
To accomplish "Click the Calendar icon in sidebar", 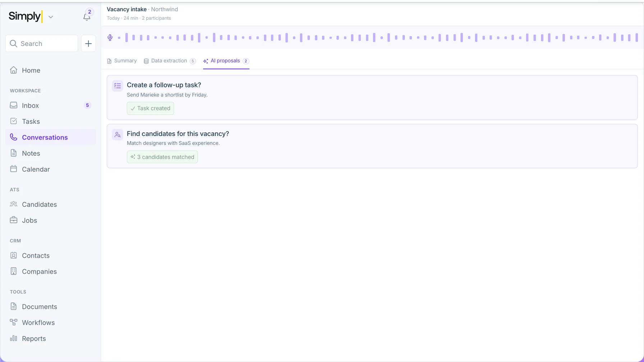I will [x=14, y=169].
